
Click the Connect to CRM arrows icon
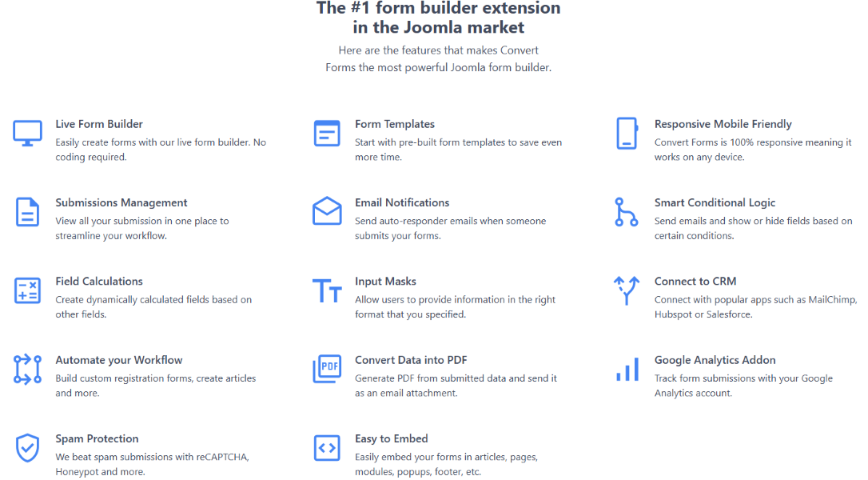[627, 290]
